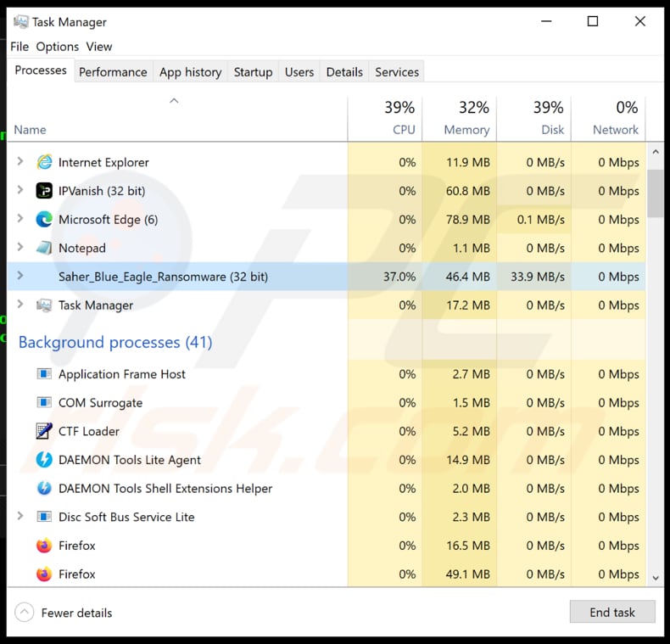Sort by the Disk column header
The width and height of the screenshot is (670, 644).
(x=533, y=119)
